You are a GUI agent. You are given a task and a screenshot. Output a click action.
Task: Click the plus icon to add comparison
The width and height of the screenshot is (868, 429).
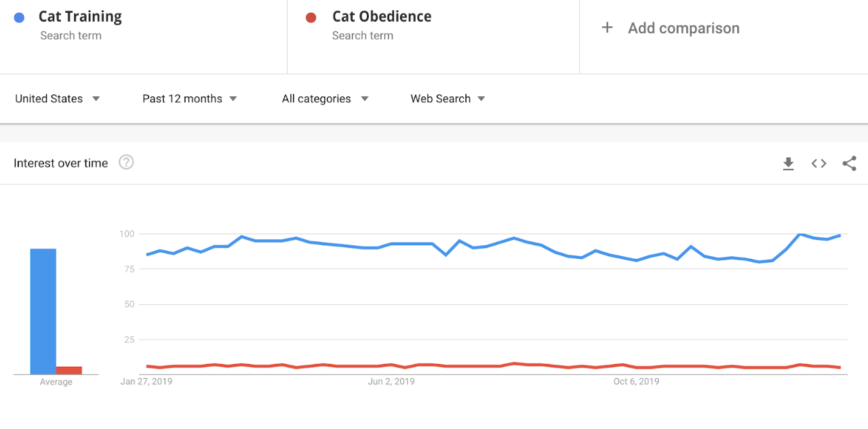pyautogui.click(x=608, y=28)
